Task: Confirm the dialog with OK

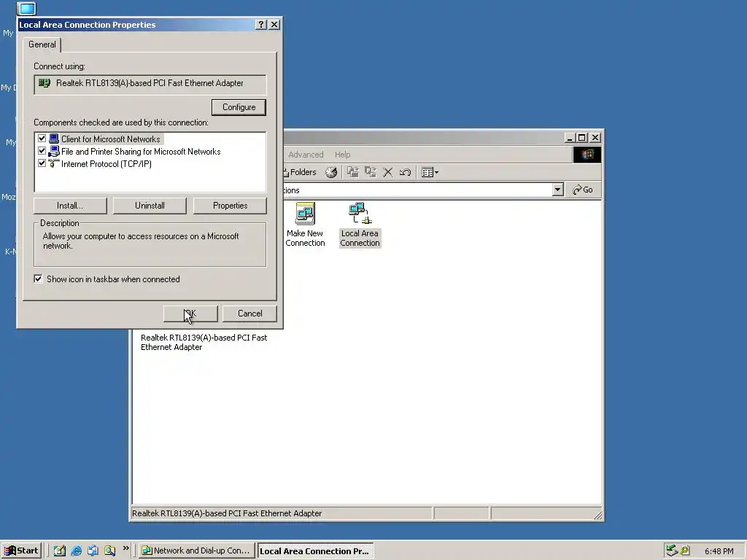Action: point(190,314)
